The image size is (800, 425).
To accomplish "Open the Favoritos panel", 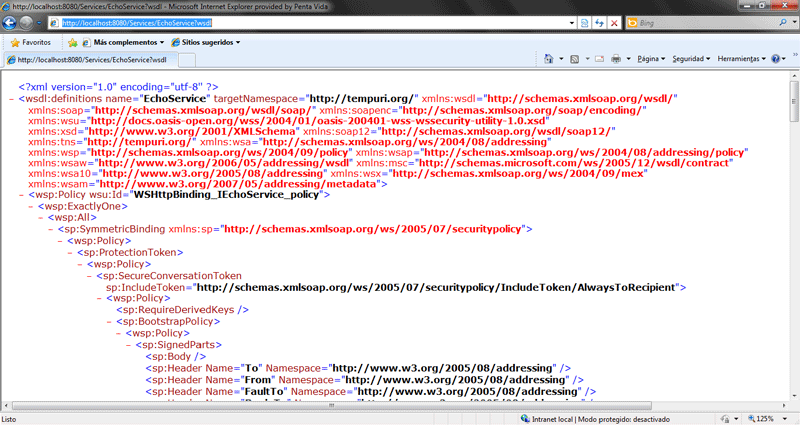I will pyautogui.click(x=31, y=42).
